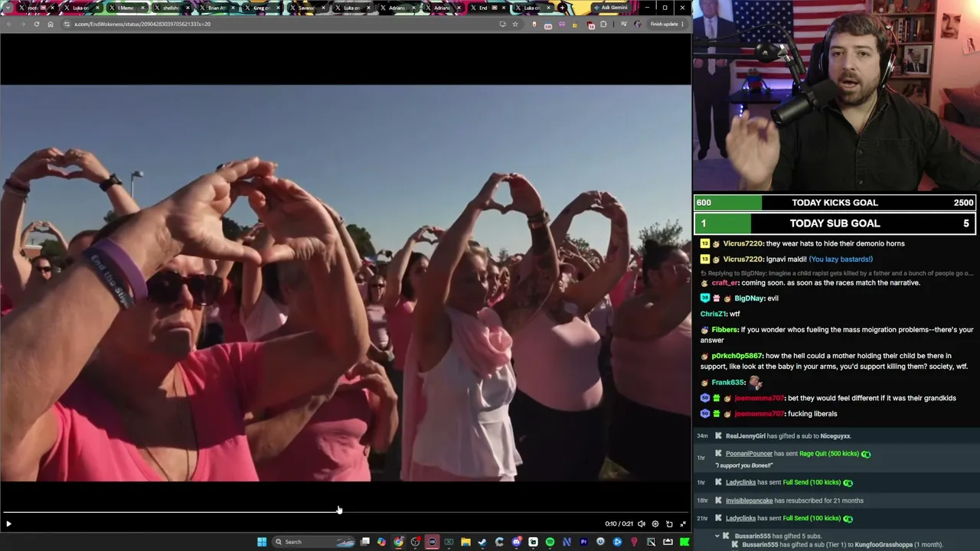
Task: Click username craft_er in chat
Action: click(724, 282)
